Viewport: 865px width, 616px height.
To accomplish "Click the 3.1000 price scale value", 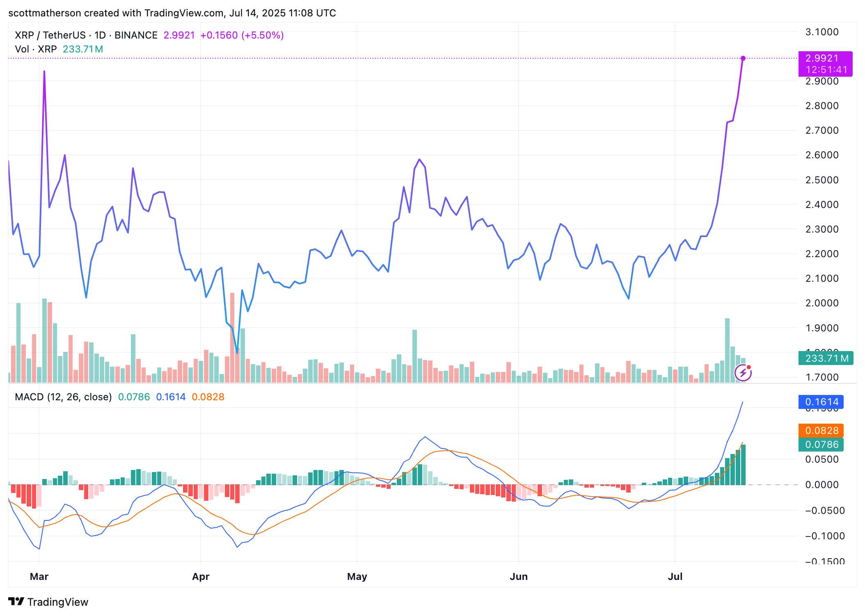I will 822,32.
